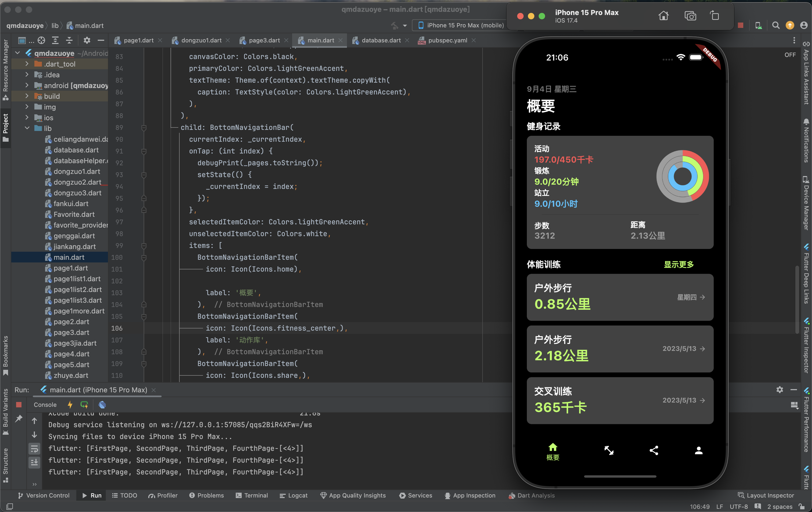Stop the running Flutter app
The width and height of the screenshot is (812, 512).
[19, 404]
